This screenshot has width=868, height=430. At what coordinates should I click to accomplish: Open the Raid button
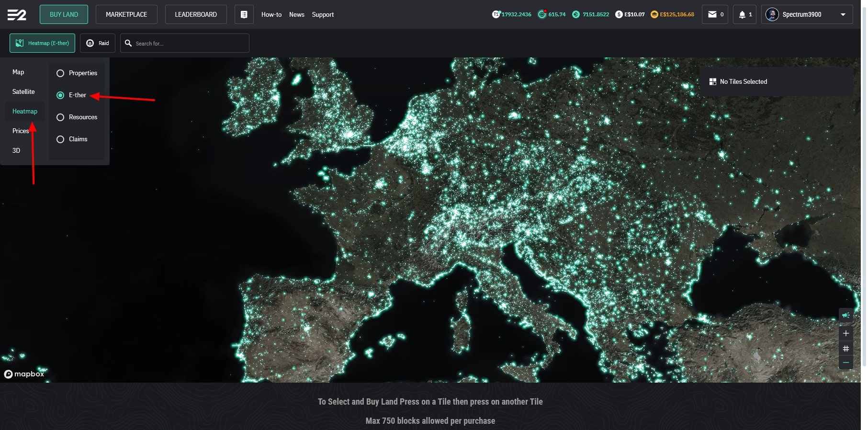[98, 43]
